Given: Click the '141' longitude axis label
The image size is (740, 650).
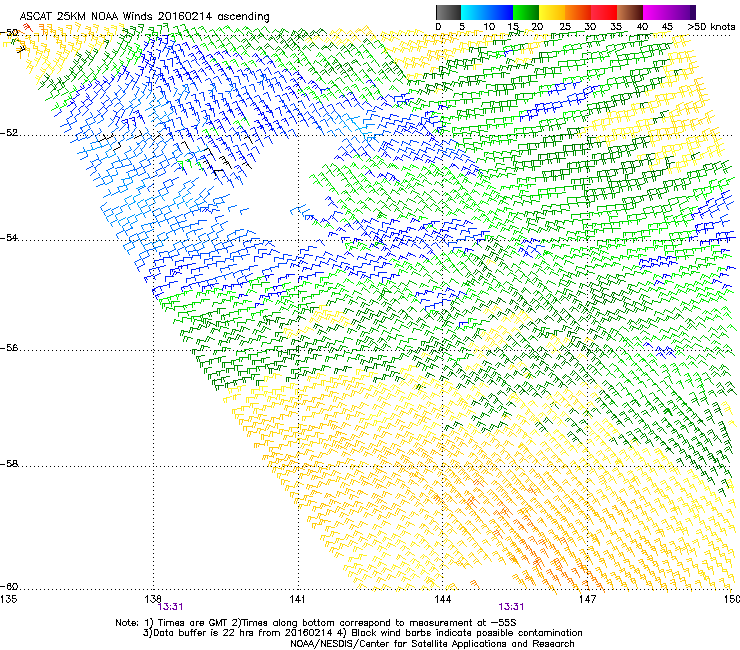Looking at the screenshot, I should click(298, 599).
